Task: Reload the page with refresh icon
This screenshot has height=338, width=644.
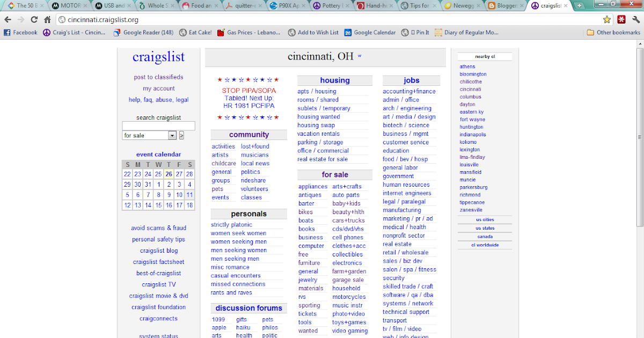Action: pos(34,19)
